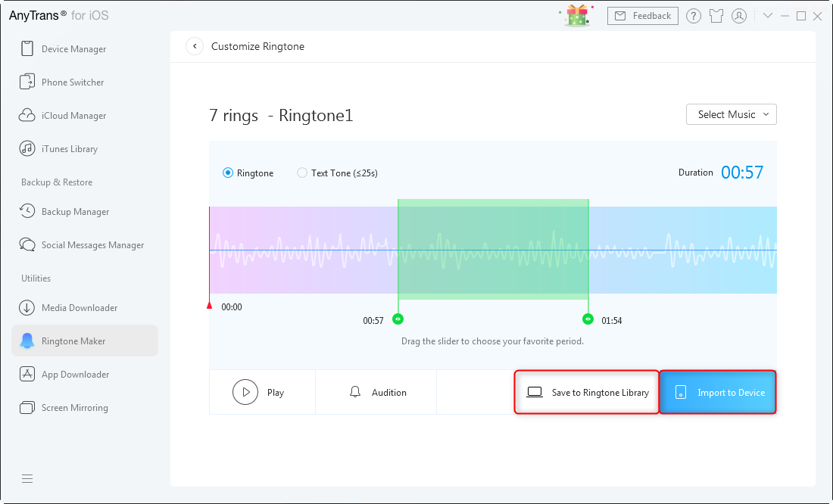Click the hamburger menu icon at bottom left

(27, 478)
